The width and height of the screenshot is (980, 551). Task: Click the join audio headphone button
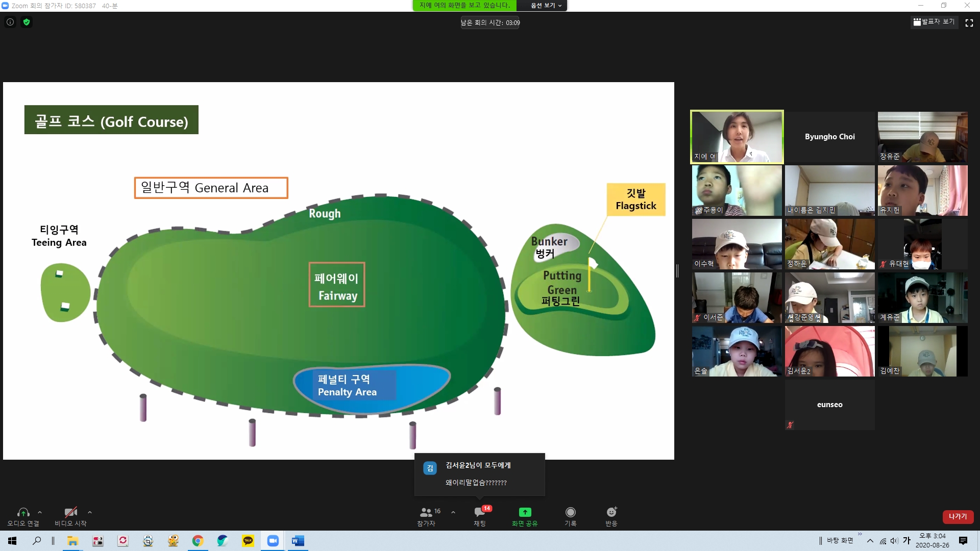click(23, 512)
